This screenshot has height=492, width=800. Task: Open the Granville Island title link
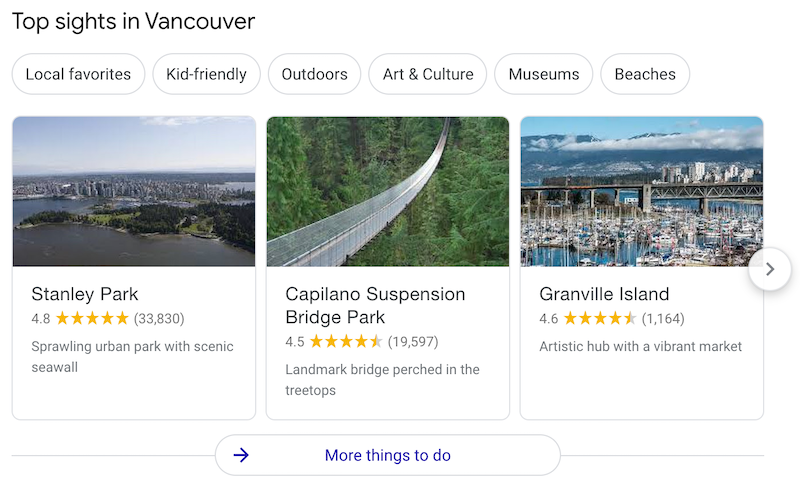pyautogui.click(x=604, y=294)
